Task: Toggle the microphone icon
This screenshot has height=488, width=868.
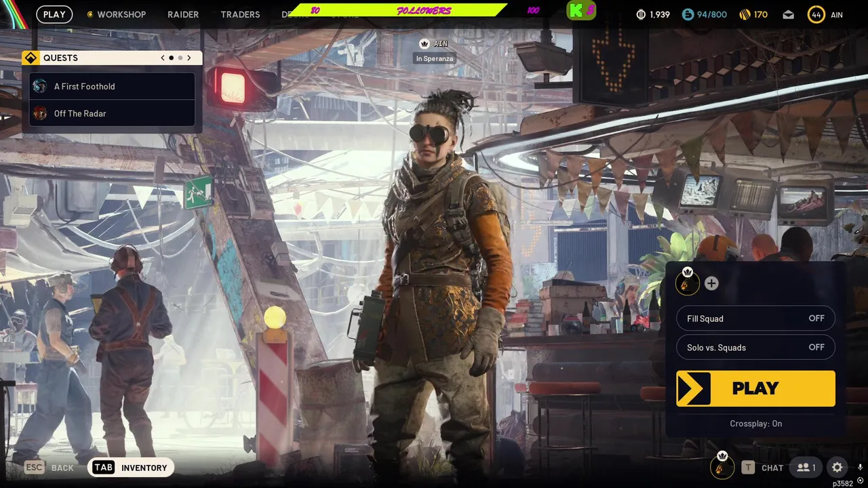Action: [x=860, y=467]
